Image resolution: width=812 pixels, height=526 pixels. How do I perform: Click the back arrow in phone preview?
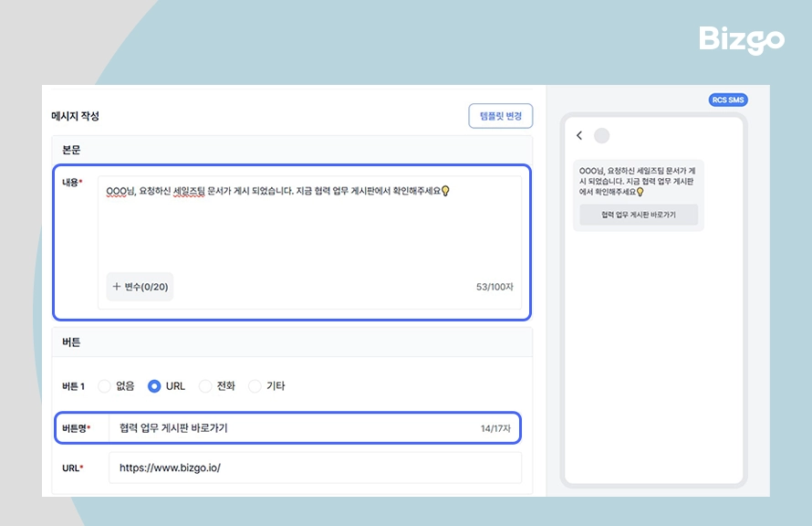[579, 135]
